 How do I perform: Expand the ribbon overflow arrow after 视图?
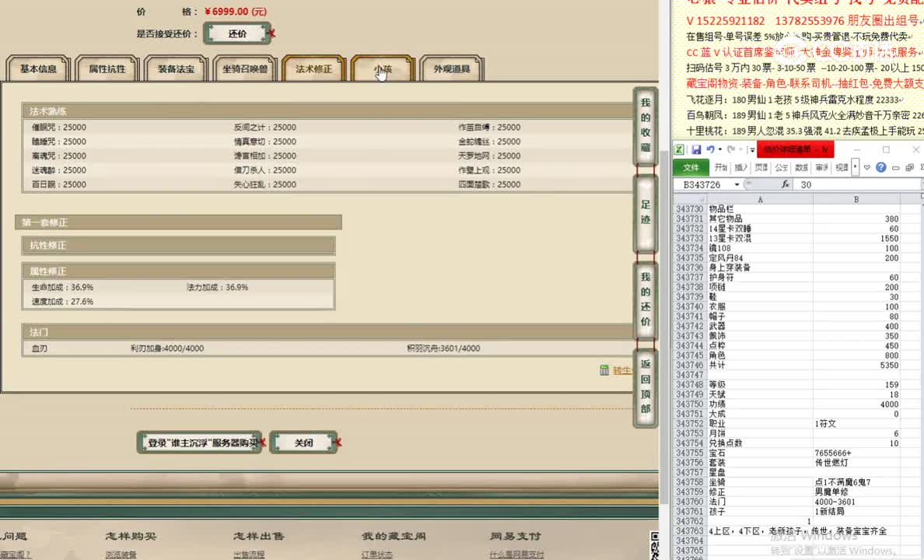pos(854,167)
